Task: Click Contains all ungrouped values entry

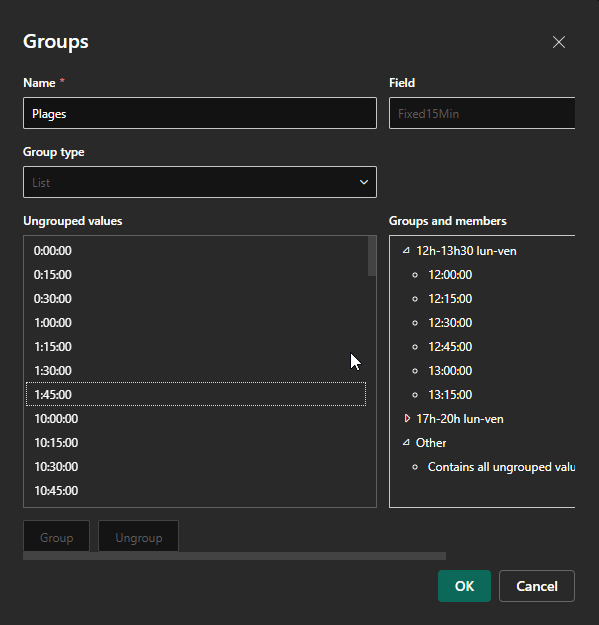Action: (x=501, y=467)
